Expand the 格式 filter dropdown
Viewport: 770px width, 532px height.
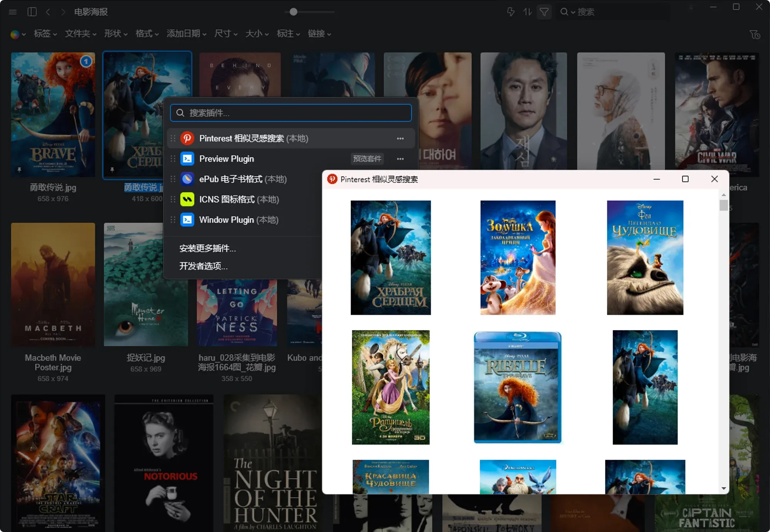(x=147, y=34)
